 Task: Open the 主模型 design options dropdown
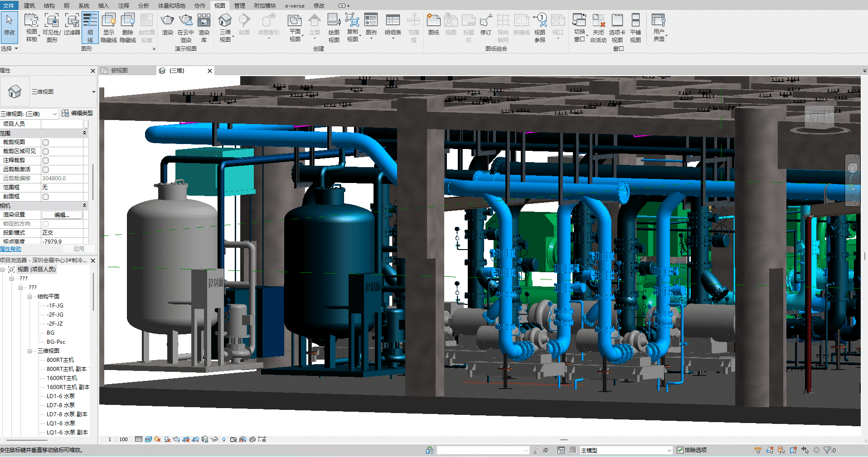click(x=669, y=450)
